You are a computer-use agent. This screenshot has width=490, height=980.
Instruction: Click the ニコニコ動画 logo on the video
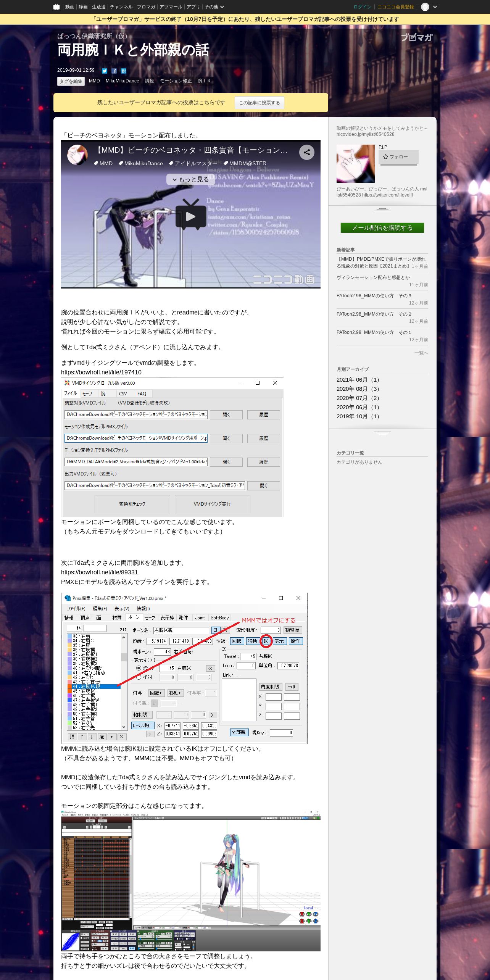pyautogui.click(x=284, y=279)
